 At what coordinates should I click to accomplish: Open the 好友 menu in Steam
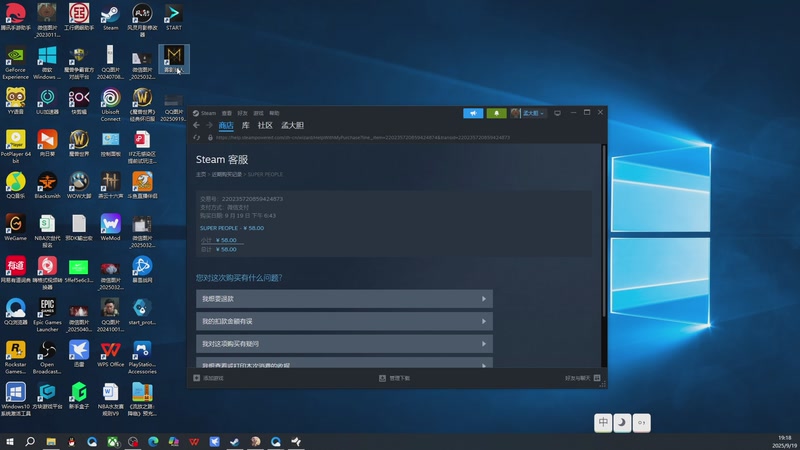tap(242, 113)
